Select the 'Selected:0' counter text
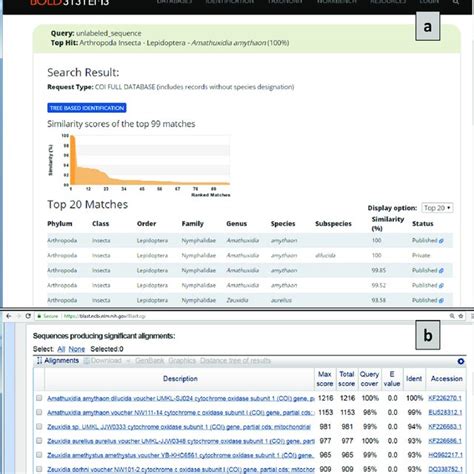This screenshot has height=474, width=474. point(107,349)
